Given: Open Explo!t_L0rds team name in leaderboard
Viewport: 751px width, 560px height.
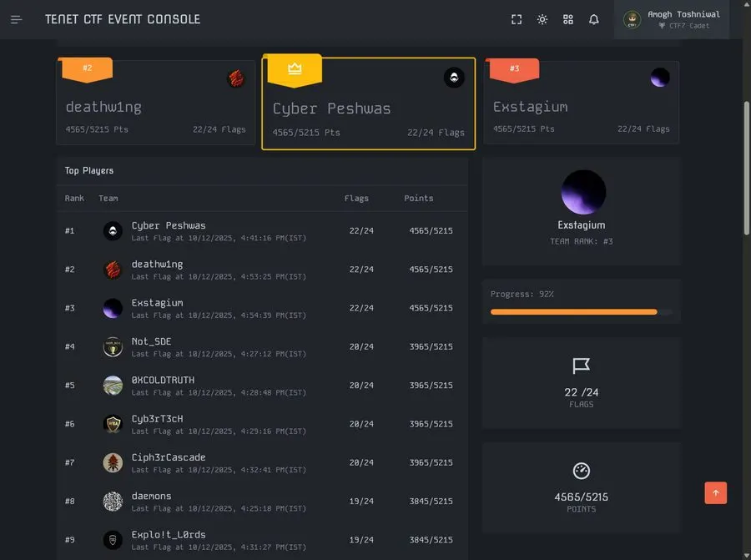Looking at the screenshot, I should tap(169, 535).
